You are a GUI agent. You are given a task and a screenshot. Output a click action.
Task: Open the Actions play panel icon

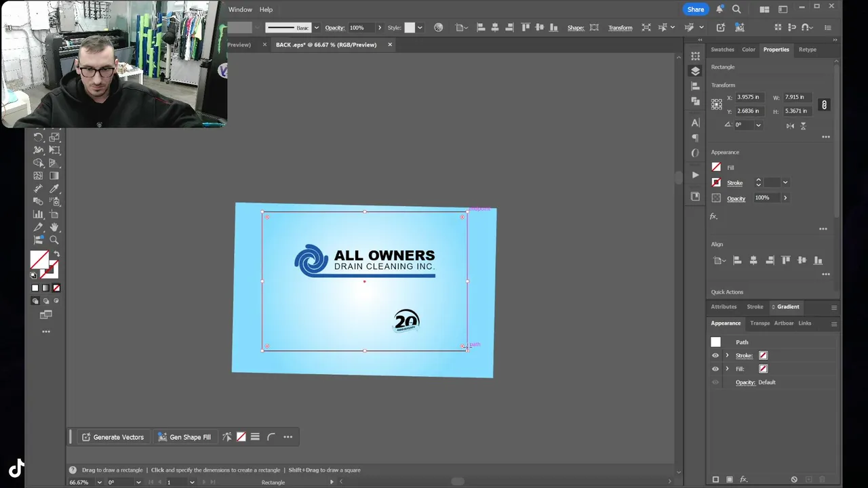pos(695,175)
